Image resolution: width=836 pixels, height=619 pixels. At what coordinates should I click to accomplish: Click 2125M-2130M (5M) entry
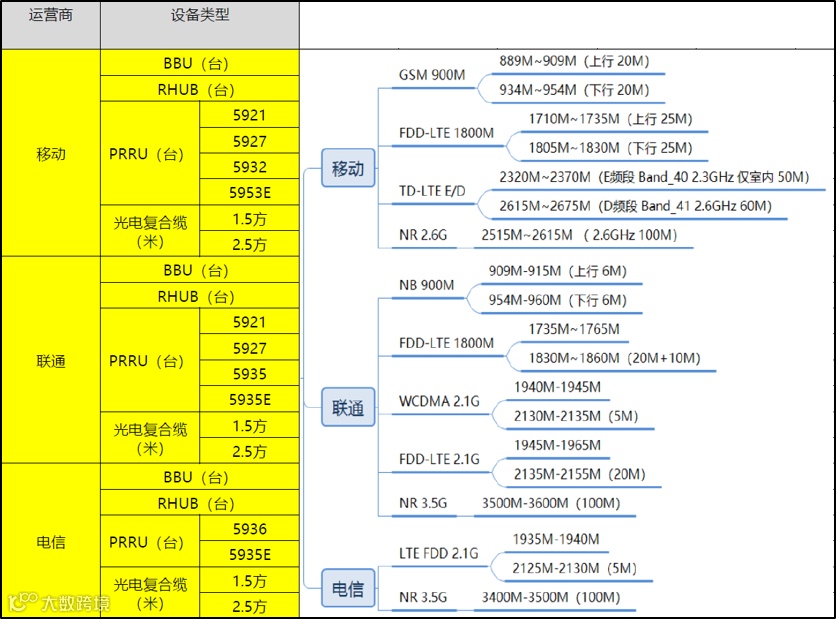(574, 568)
